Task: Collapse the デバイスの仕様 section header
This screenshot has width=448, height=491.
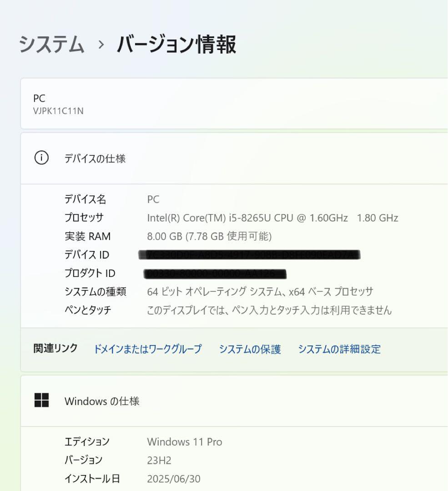Action: [x=234, y=159]
